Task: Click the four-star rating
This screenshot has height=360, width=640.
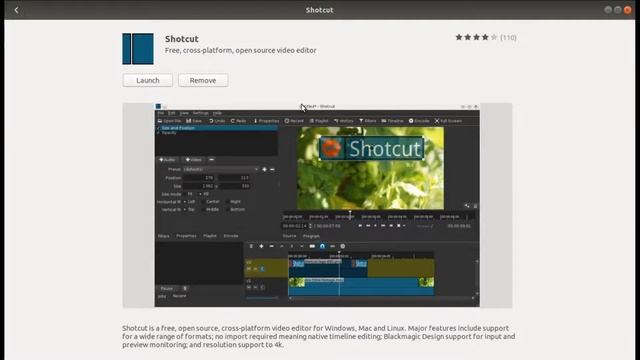Action: 476,38
